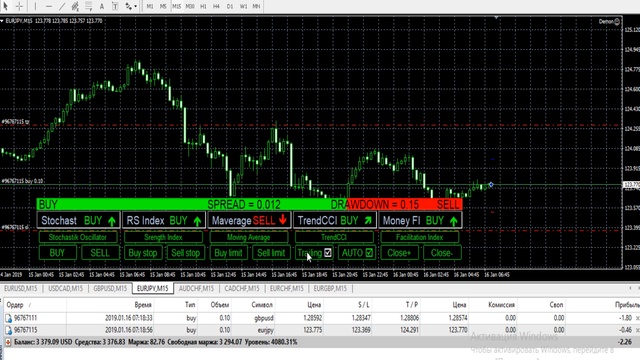Switch chart to W1 timeframe
Image resolution: width=640 pixels, height=360 pixels.
[243, 6]
